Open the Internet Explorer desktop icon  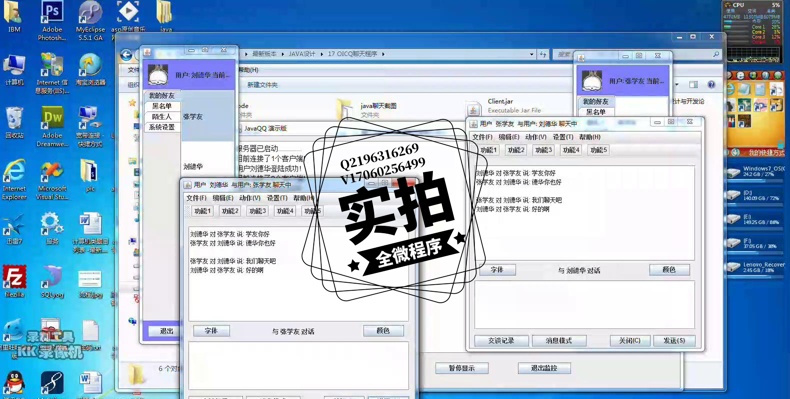14,179
